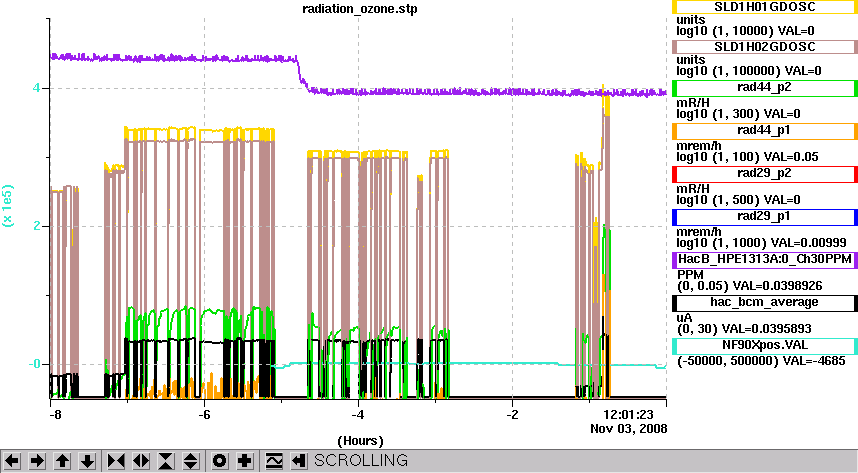Screen dimensions: 858x473
Task: Click the Nov 03, 2008 date label
Action: tap(629, 428)
